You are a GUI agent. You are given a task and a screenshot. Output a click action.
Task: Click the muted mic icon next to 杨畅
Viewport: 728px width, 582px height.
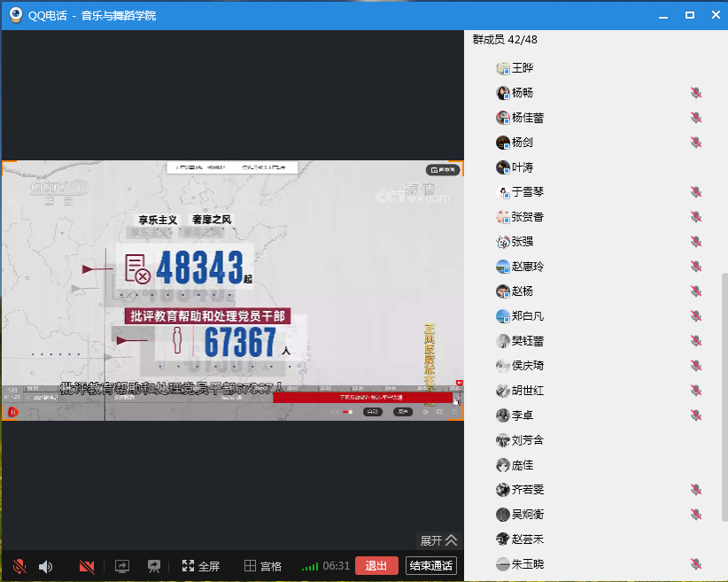[696, 93]
